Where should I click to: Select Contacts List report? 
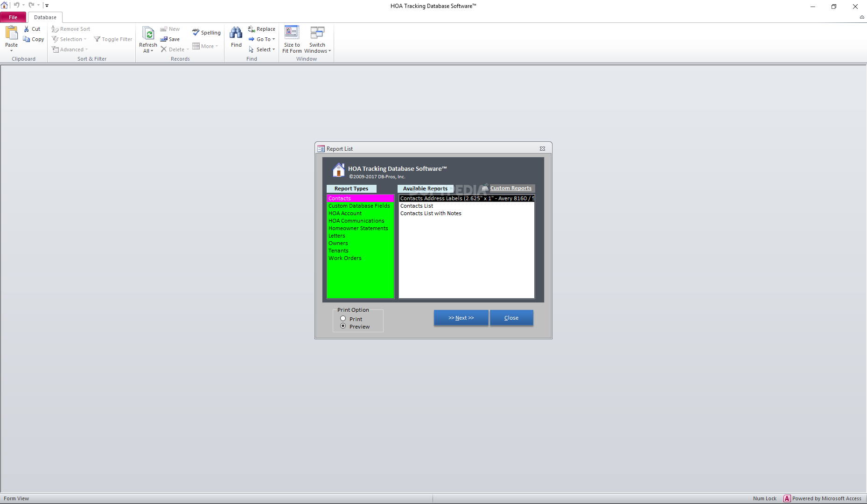pyautogui.click(x=467, y=206)
